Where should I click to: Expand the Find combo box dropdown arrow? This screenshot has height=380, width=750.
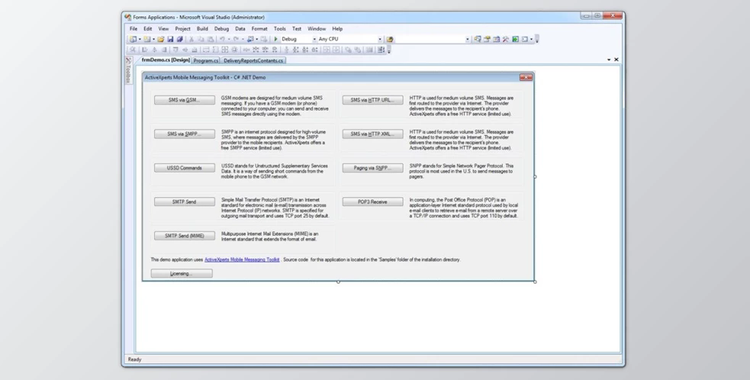(467, 39)
